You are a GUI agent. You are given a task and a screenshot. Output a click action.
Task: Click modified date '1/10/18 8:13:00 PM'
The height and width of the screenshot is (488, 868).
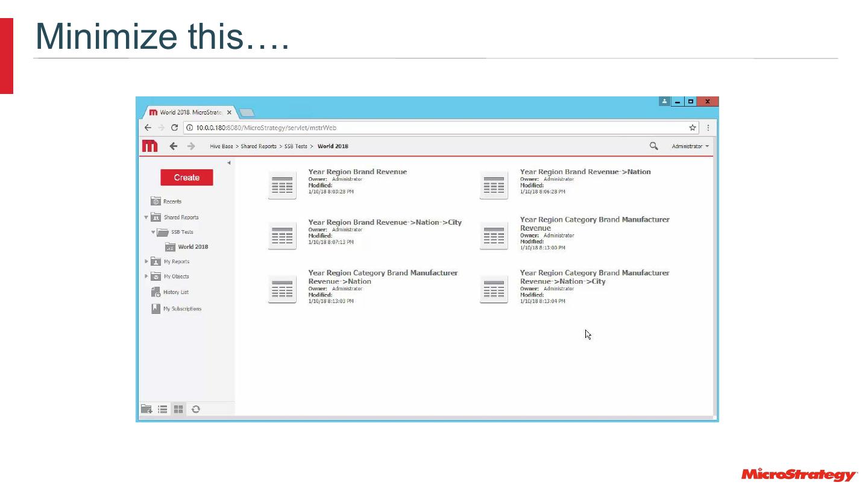coord(542,248)
